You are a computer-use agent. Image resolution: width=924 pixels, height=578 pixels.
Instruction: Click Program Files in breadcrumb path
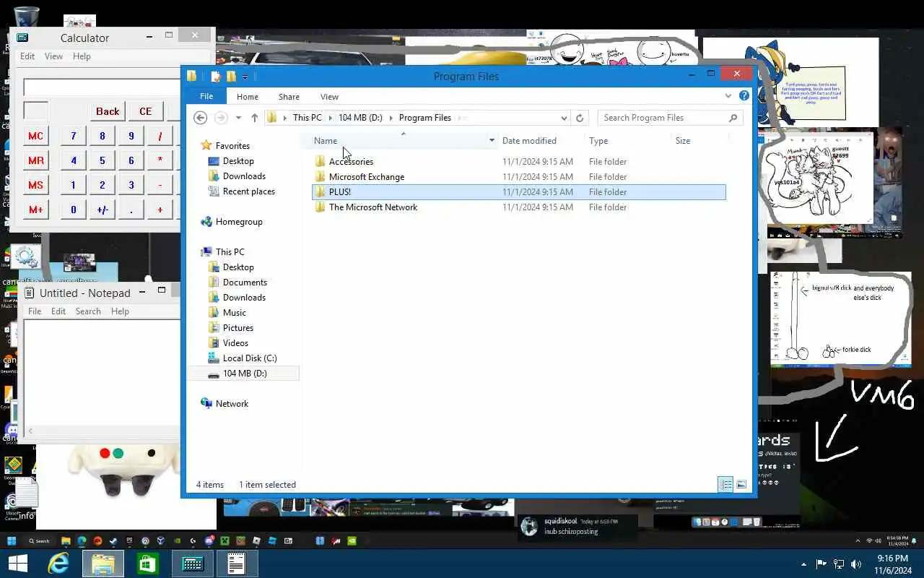tap(424, 118)
